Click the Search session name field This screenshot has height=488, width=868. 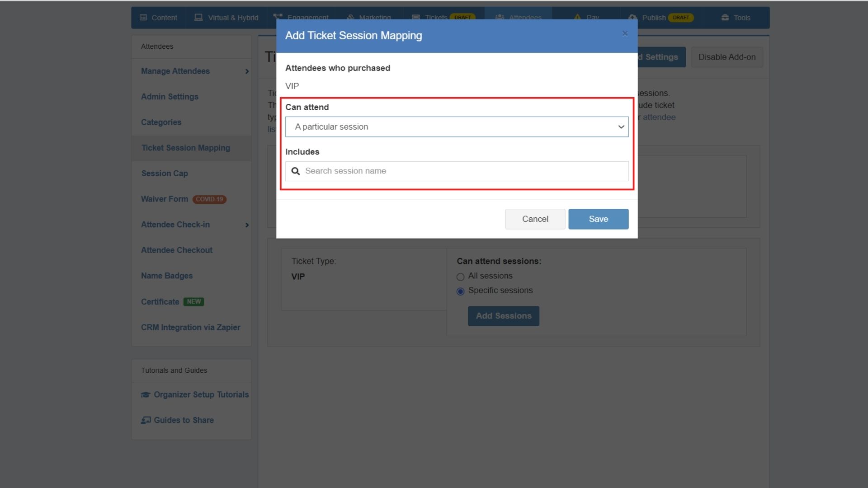[x=457, y=171]
